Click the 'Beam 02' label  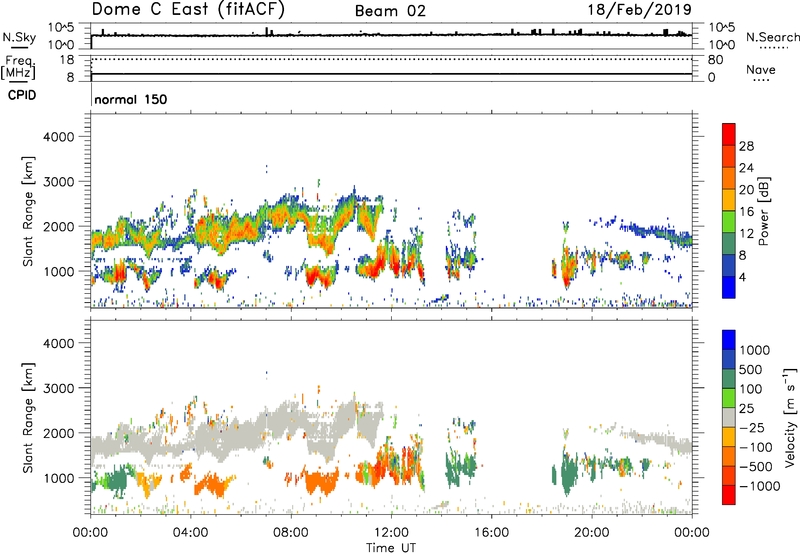(x=390, y=11)
